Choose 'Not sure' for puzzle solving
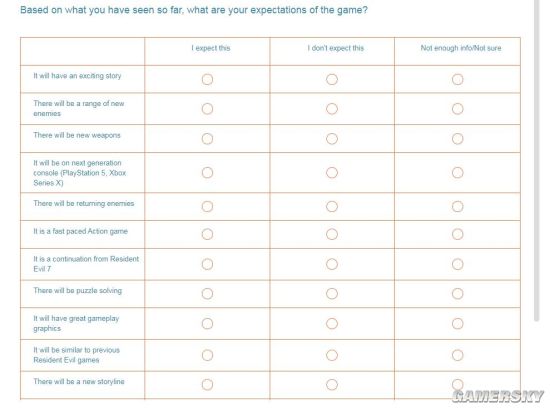The width and height of the screenshot is (550, 408). pos(457,293)
